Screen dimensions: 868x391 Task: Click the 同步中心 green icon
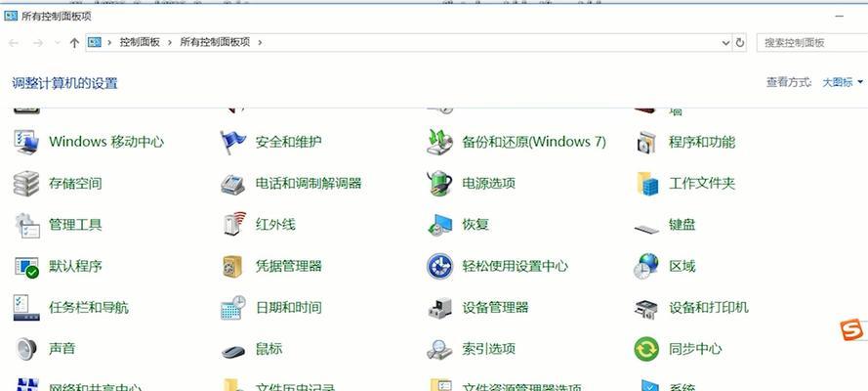click(646, 349)
